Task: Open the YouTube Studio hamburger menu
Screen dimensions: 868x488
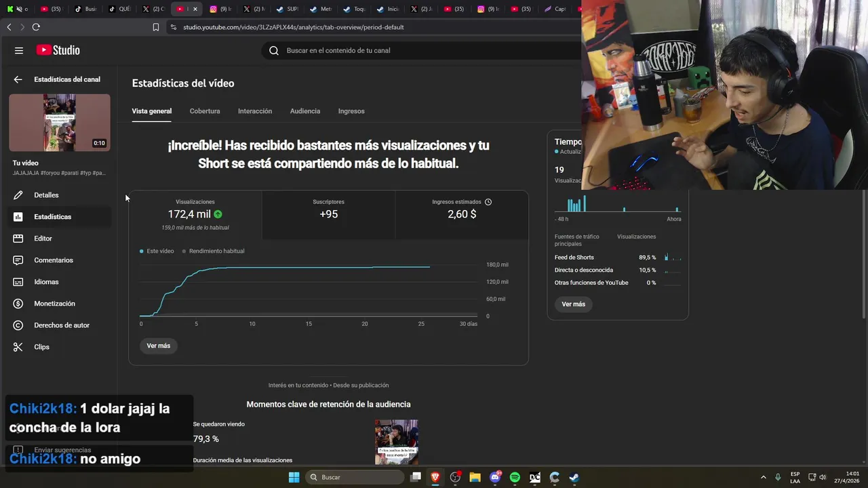Action: point(19,50)
